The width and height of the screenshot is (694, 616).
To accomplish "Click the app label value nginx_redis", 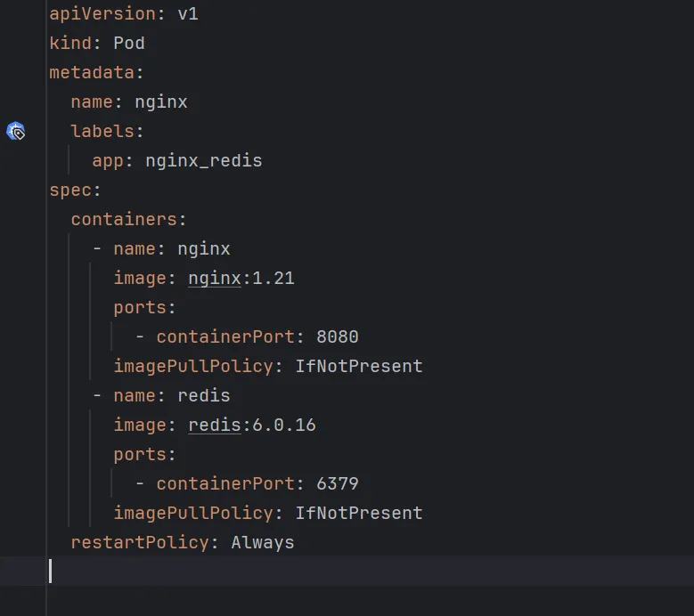I will pyautogui.click(x=204, y=161).
